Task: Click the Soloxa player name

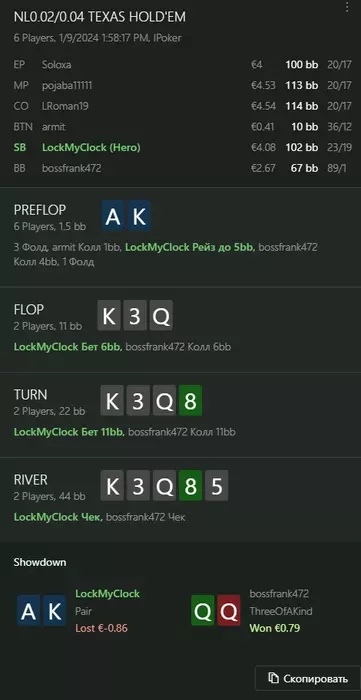Action: [56, 65]
